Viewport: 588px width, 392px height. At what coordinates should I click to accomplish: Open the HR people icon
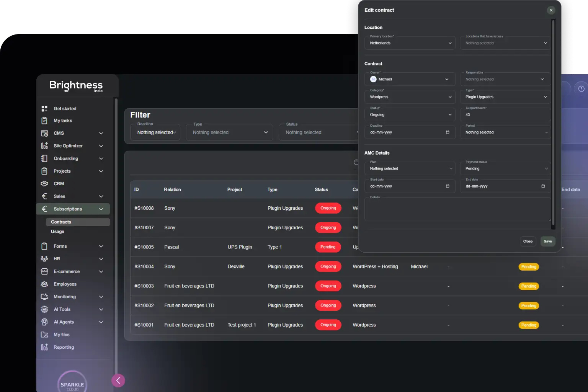(44, 259)
